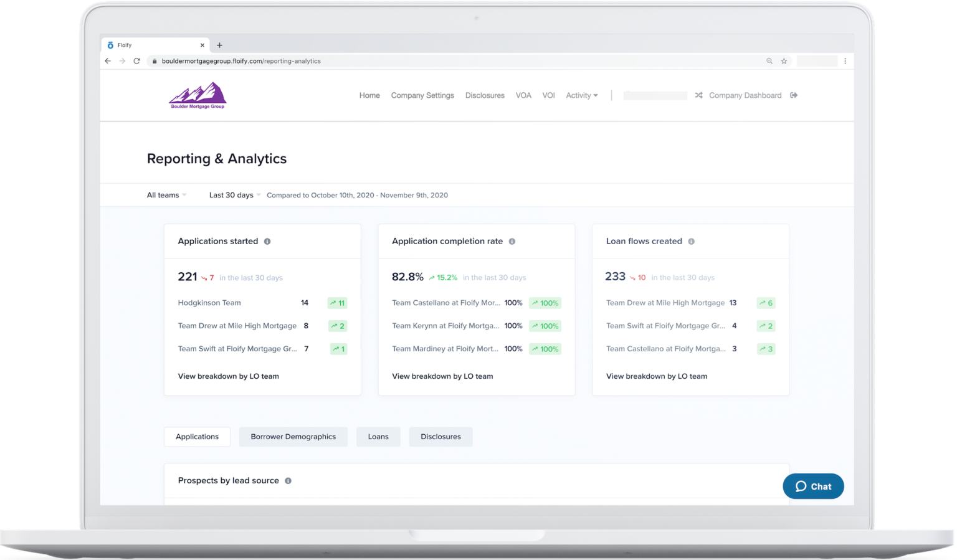This screenshot has height=560, width=957.
Task: View breakdown by LO team under Applications started
Action: click(x=228, y=376)
